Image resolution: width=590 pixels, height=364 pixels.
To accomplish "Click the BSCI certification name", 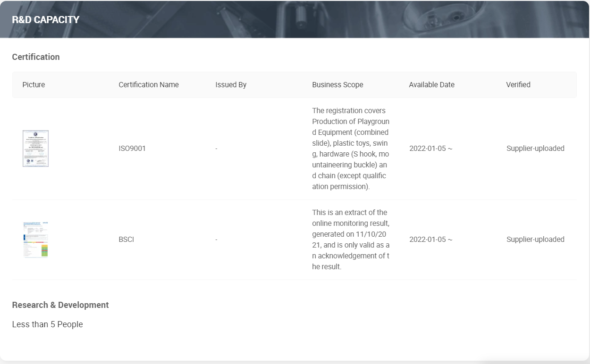I will (x=126, y=240).
